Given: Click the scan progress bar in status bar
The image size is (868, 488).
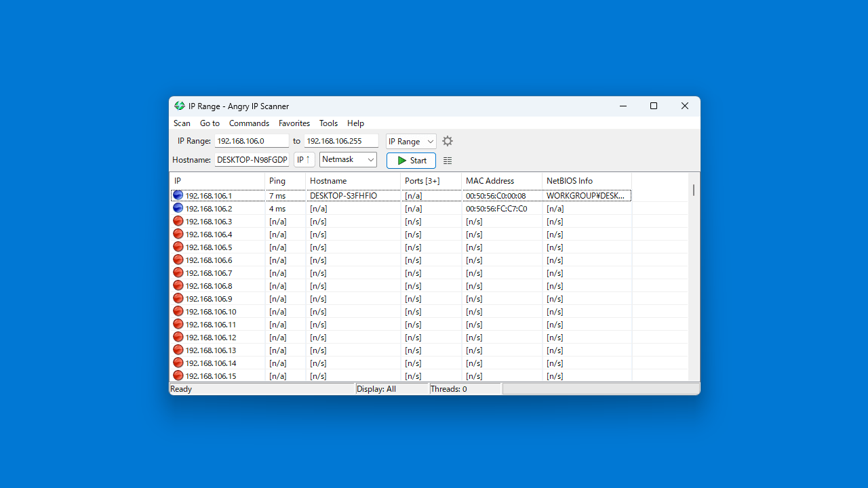Looking at the screenshot, I should (x=601, y=389).
